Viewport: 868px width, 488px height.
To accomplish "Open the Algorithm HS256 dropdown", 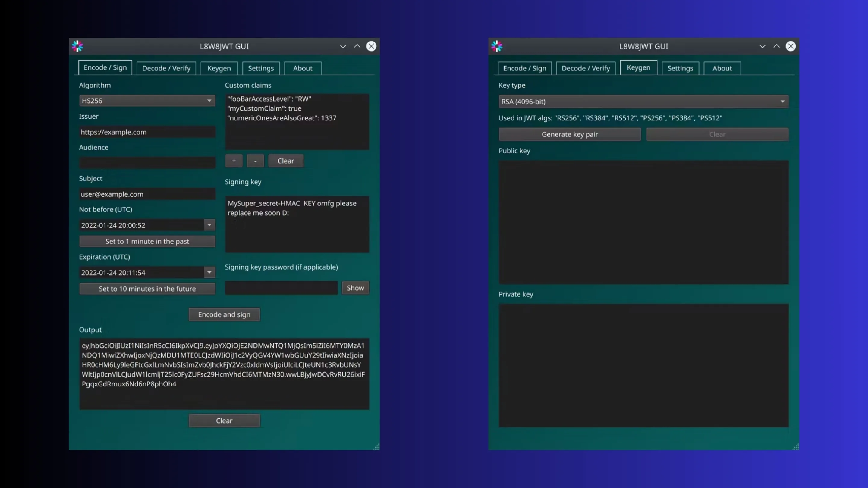I will [147, 101].
